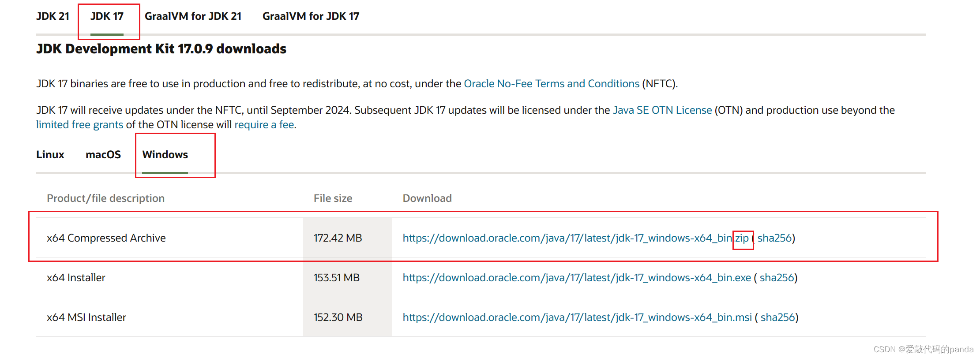Select the JDK 17 tab
The width and height of the screenshot is (980, 358).
[x=107, y=16]
